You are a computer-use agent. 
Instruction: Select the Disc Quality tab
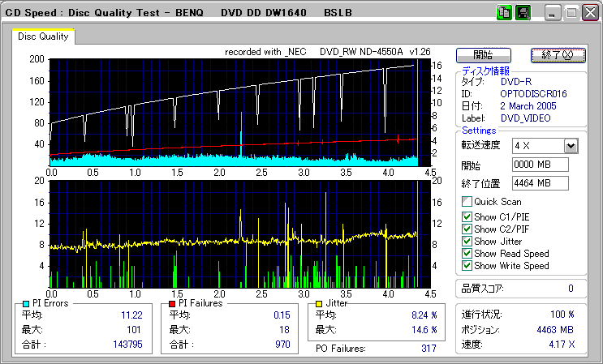point(43,36)
